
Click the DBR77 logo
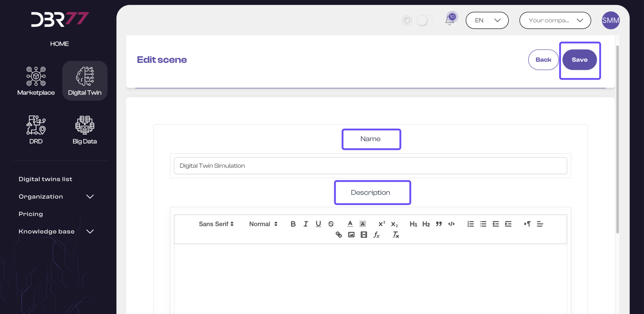pyautogui.click(x=60, y=19)
